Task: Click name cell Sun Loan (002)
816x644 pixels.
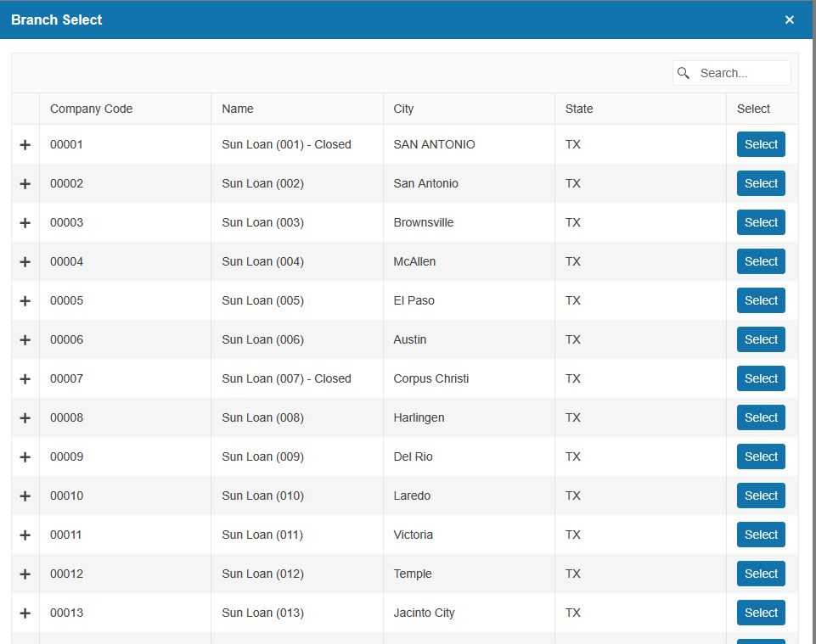Action: 297,183
